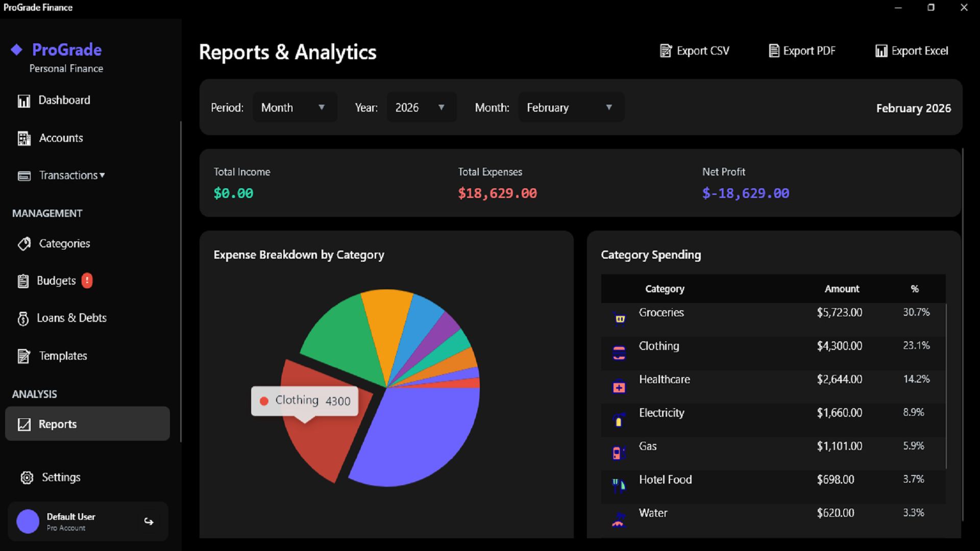Screen dimensions: 980x551
Task: Click the Loans & Debts money bag icon
Action: pyautogui.click(x=23, y=318)
